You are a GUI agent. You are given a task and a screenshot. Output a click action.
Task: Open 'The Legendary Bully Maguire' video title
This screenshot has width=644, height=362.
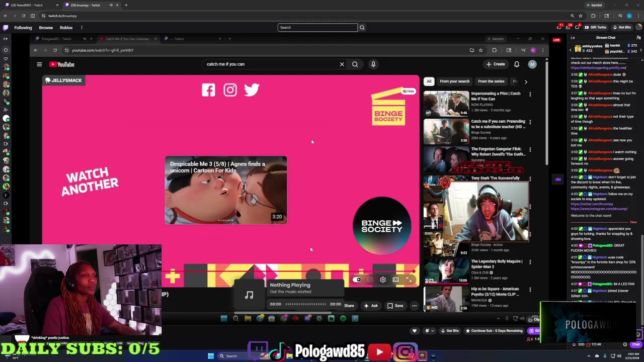coord(497,264)
